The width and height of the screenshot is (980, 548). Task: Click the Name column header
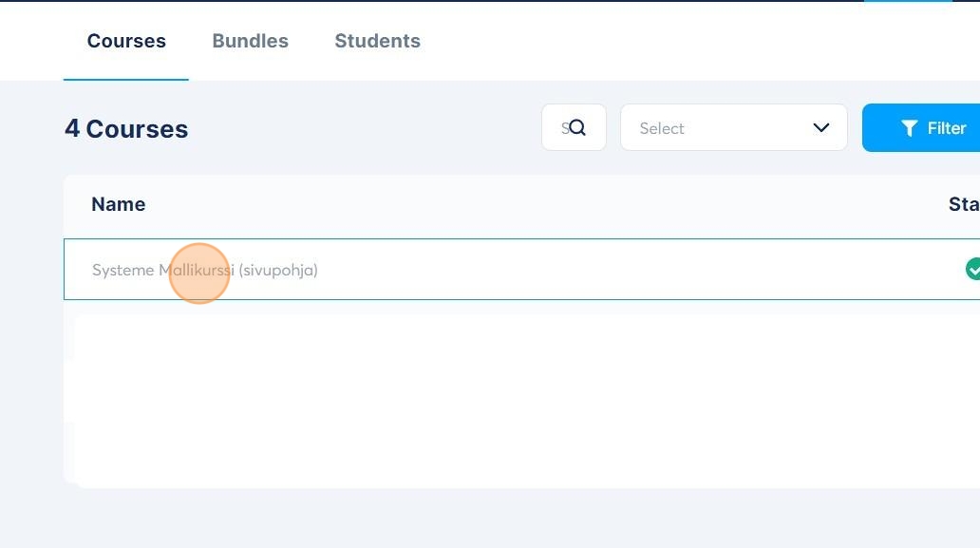pos(118,204)
